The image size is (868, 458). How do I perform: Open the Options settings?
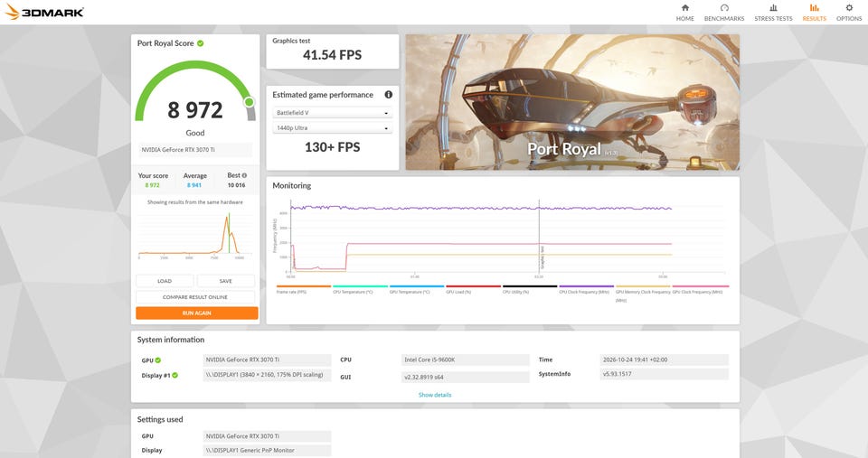(x=849, y=12)
